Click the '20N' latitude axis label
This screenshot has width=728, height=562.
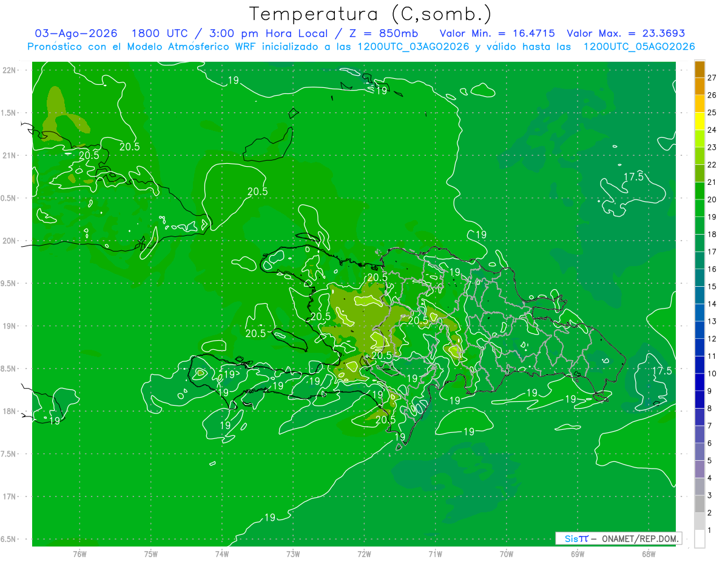tap(9, 241)
